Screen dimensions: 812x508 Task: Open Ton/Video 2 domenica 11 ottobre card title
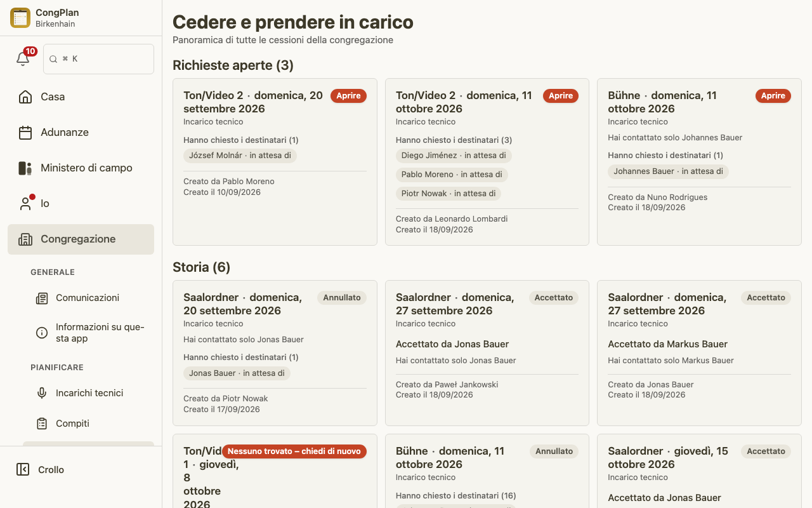click(464, 102)
